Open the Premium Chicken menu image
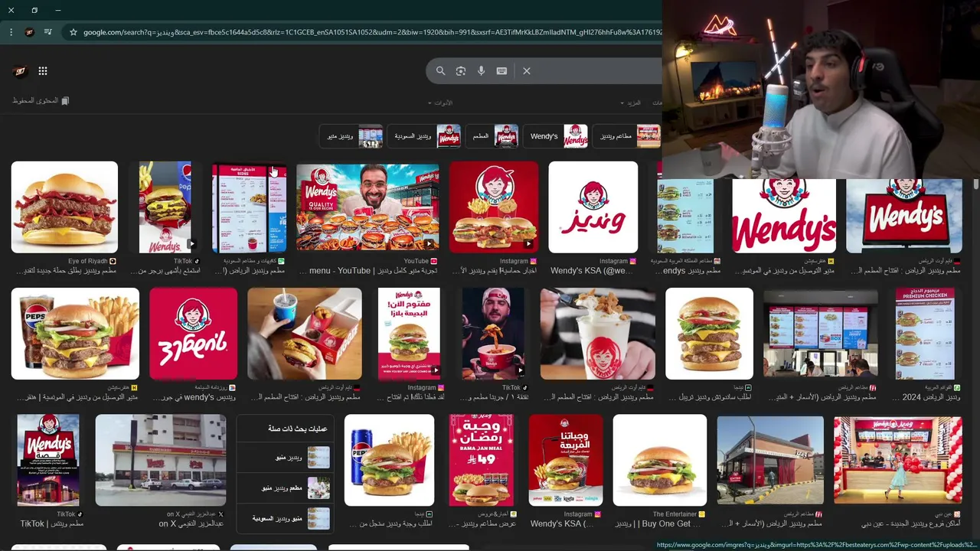 coord(925,334)
